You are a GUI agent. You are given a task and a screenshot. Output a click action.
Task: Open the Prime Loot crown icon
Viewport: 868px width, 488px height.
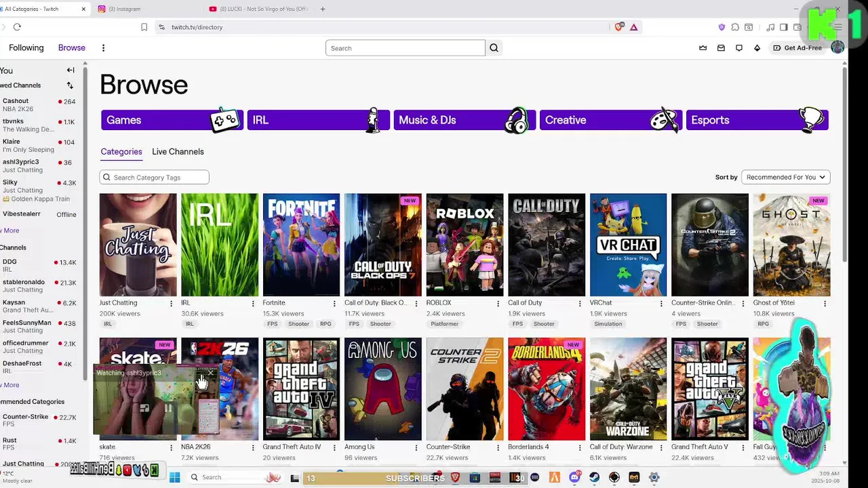(x=703, y=48)
